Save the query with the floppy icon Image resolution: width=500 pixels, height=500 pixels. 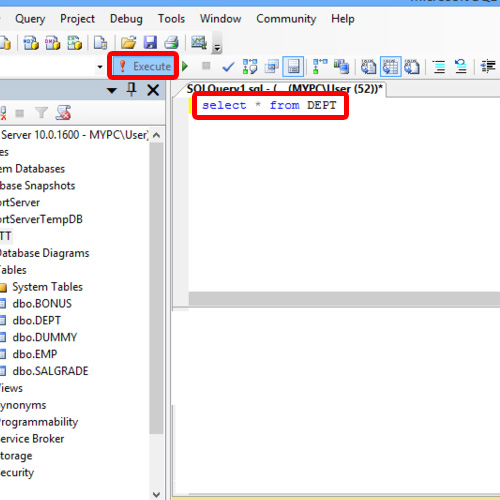point(150,43)
